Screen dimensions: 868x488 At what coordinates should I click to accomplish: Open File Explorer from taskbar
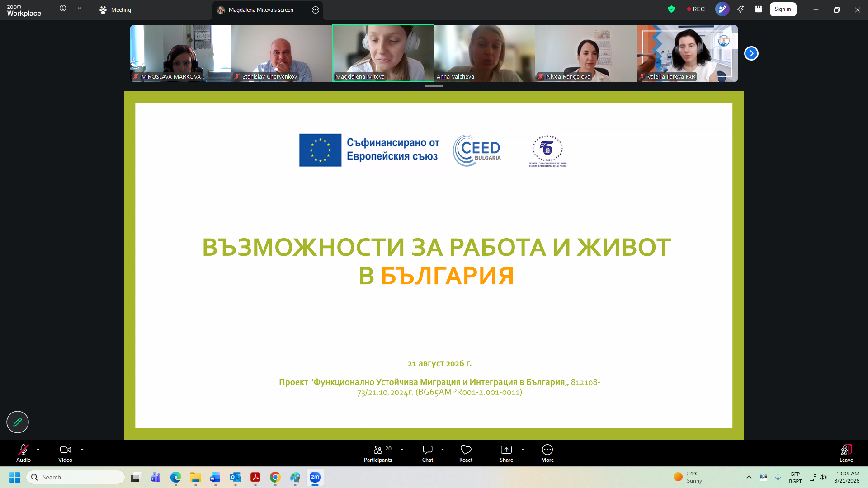(195, 477)
